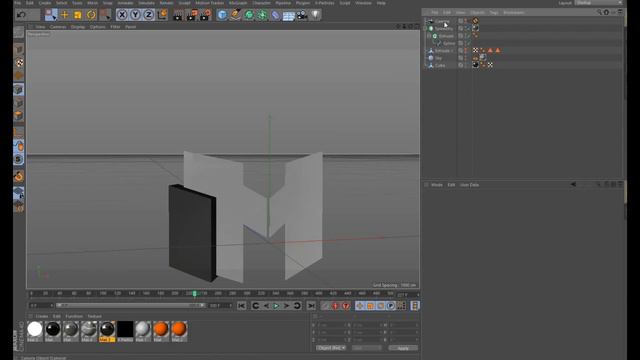Click the Undo arrow icon

coord(21,15)
